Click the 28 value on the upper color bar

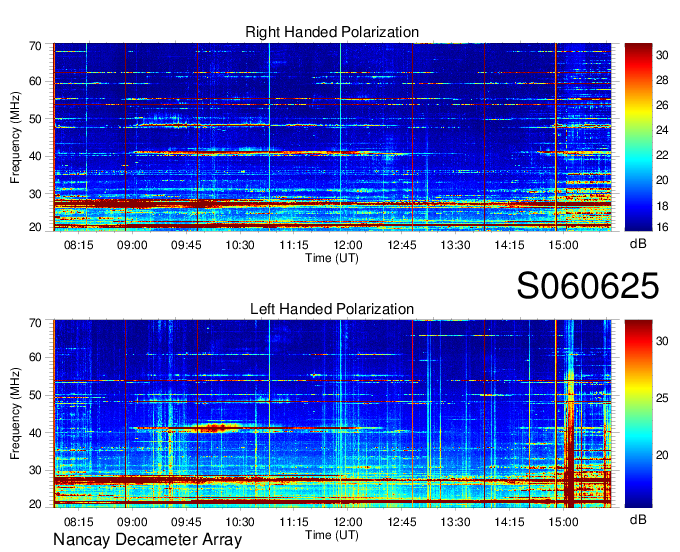pyautogui.click(x=662, y=80)
